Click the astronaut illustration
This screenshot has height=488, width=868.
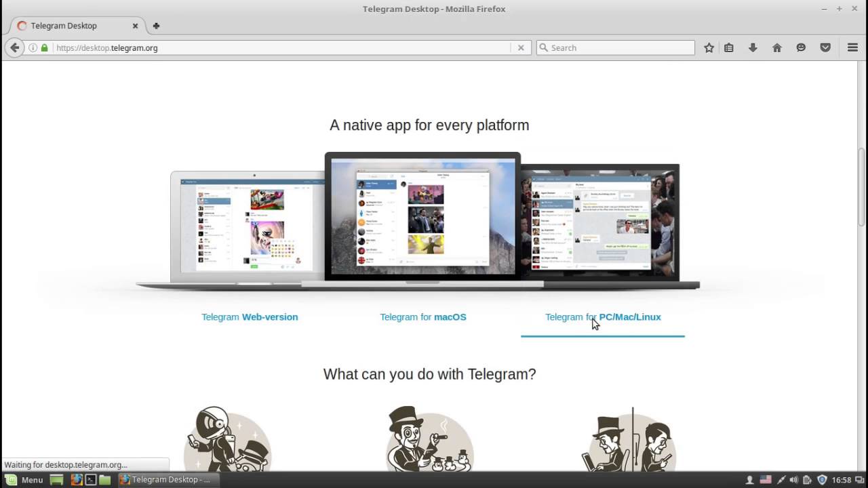click(x=228, y=439)
